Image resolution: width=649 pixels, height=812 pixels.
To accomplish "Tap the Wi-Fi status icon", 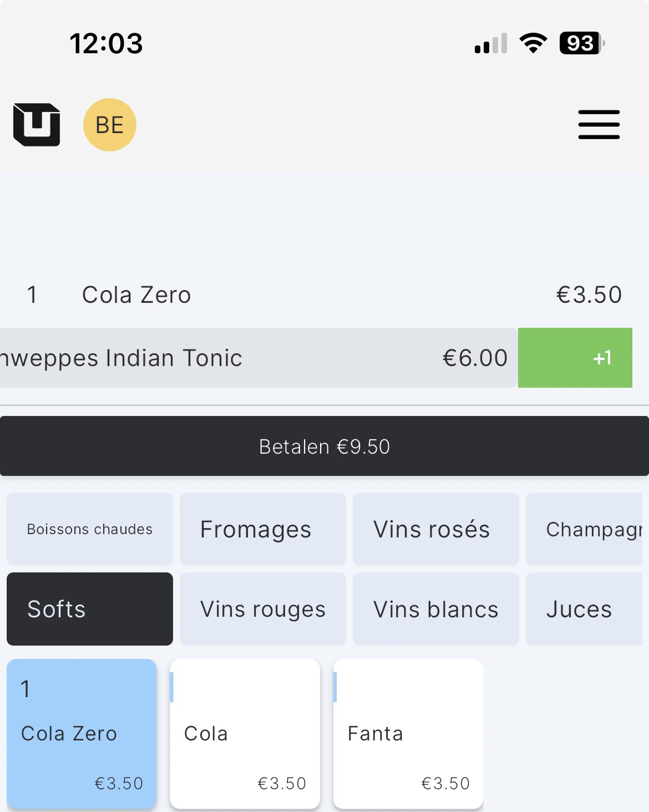I will [533, 43].
